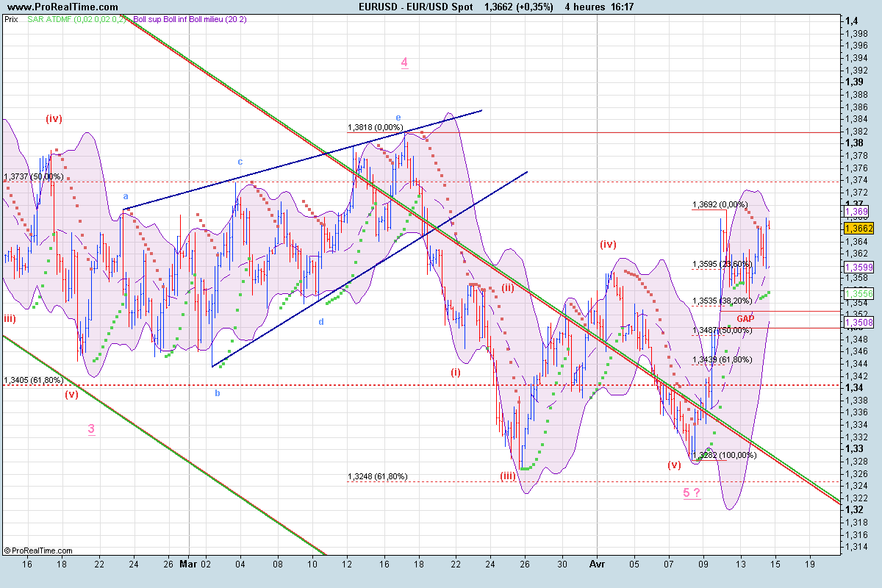
Task: Click the red '(ii)' sub-wave label
Action: click(508, 287)
